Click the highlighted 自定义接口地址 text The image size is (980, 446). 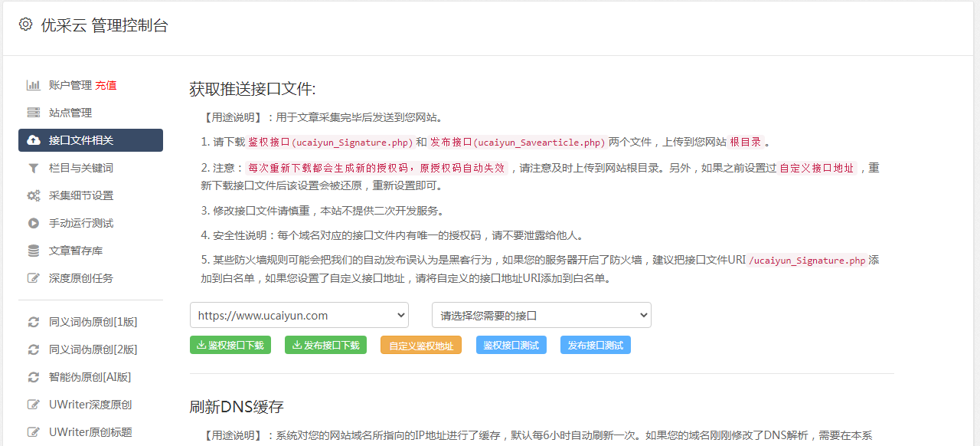tap(816, 168)
